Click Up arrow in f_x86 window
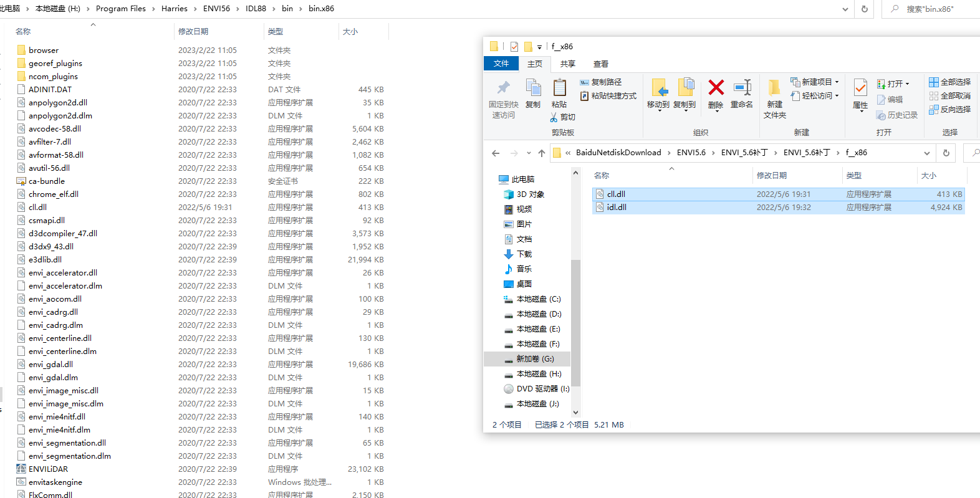The image size is (980, 498). click(542, 153)
